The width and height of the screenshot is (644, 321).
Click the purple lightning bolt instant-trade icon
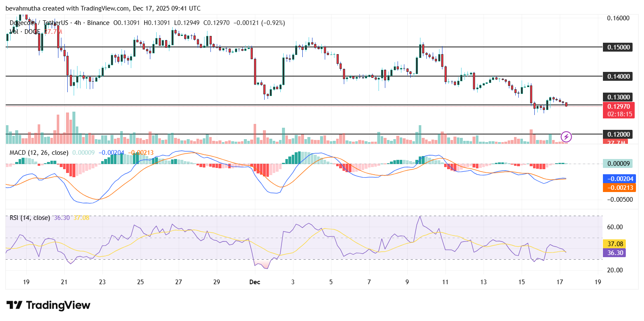coord(566,137)
